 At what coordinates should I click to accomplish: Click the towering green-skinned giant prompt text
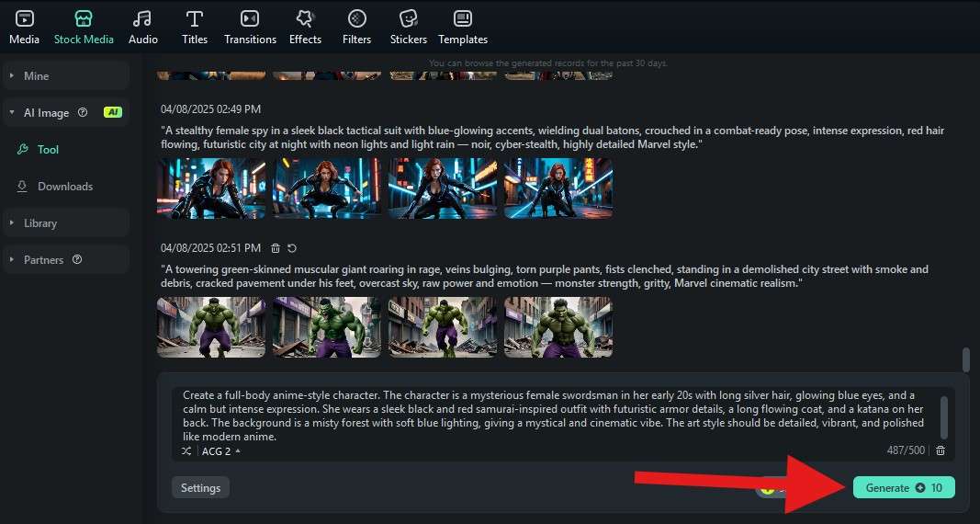pyautogui.click(x=545, y=277)
